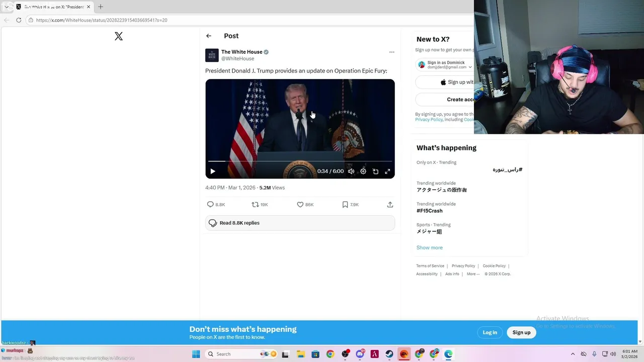Viewport: 644px width, 362px height.
Task: Open volume control in system tray
Action: [x=613, y=354]
